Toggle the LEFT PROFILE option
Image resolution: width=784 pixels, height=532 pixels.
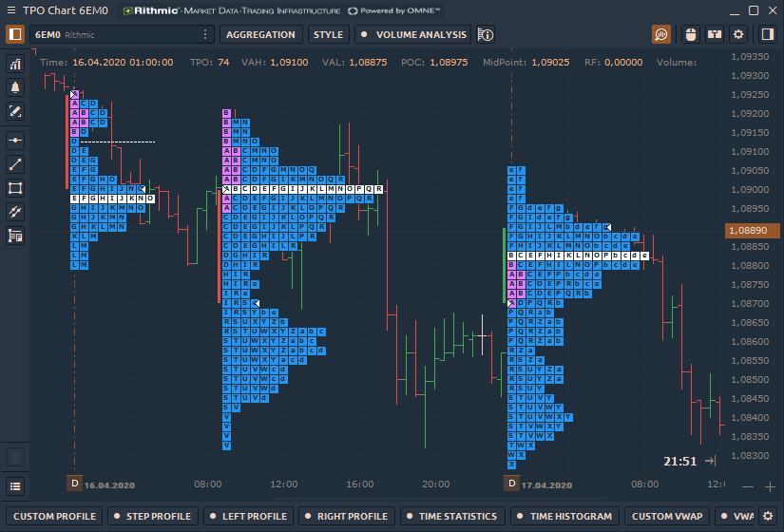pyautogui.click(x=249, y=516)
